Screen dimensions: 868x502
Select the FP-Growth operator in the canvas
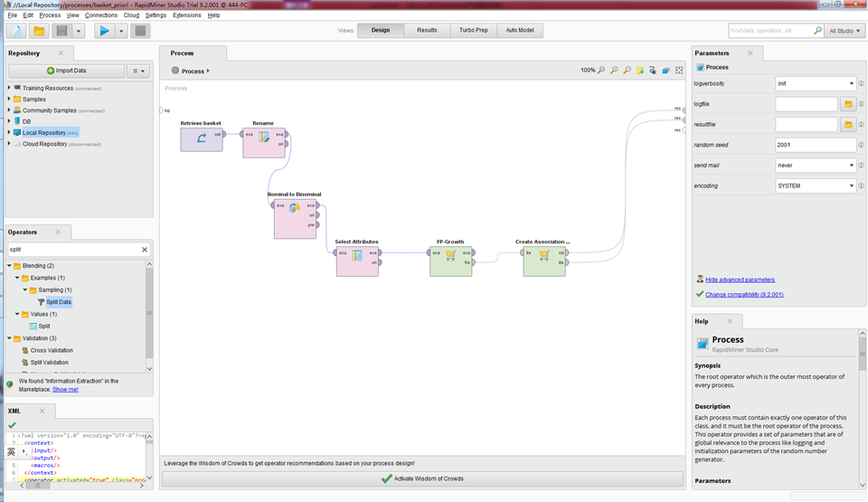pos(450,261)
